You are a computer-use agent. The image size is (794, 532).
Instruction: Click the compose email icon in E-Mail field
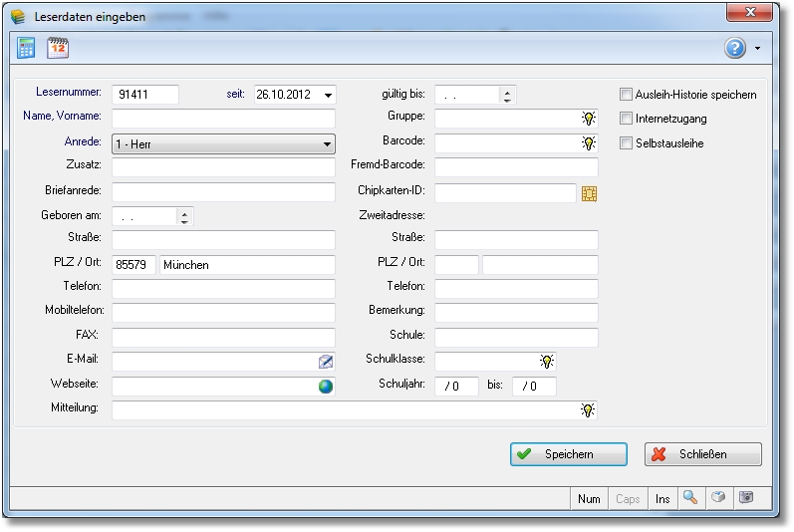(326, 361)
